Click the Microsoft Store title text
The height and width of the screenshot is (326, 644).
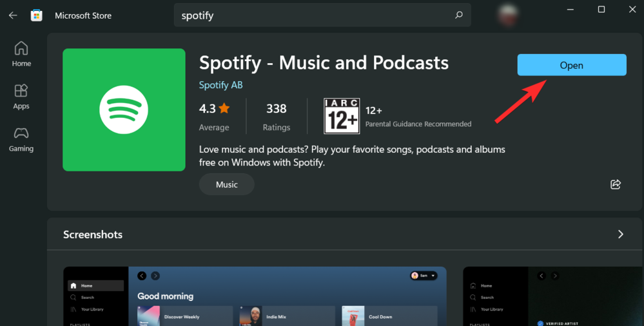[x=83, y=15]
